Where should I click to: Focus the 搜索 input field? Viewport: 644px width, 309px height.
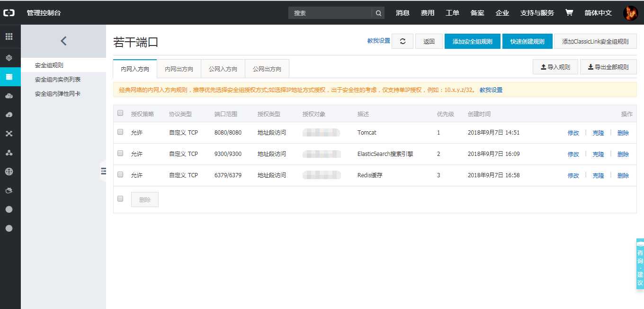tap(330, 13)
